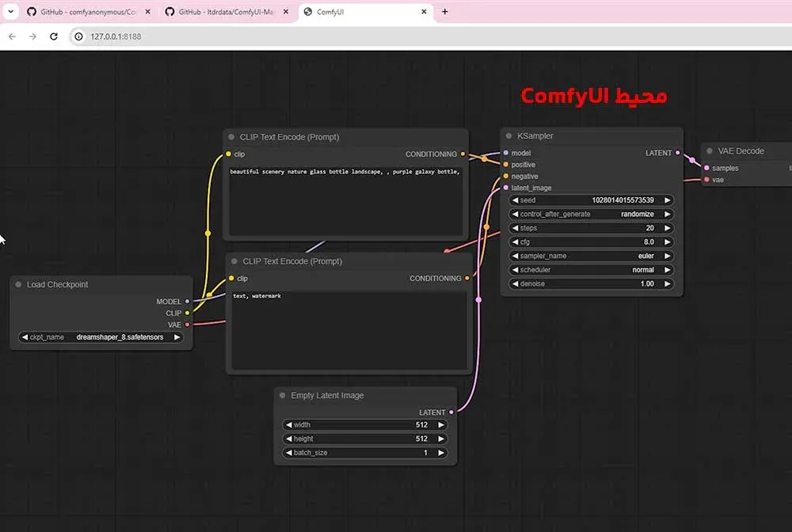
Task: Collapse the lower CLIP Text Encode node
Action: (234, 261)
